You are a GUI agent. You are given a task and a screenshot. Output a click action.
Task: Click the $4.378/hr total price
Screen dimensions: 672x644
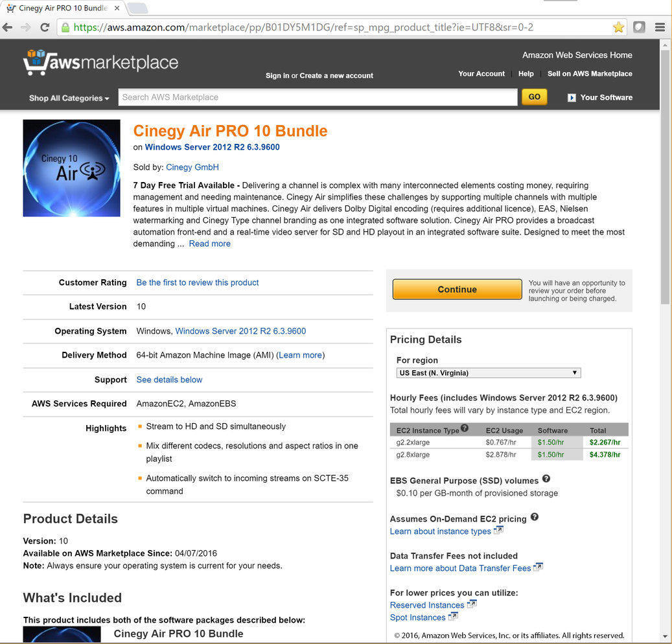tap(605, 455)
